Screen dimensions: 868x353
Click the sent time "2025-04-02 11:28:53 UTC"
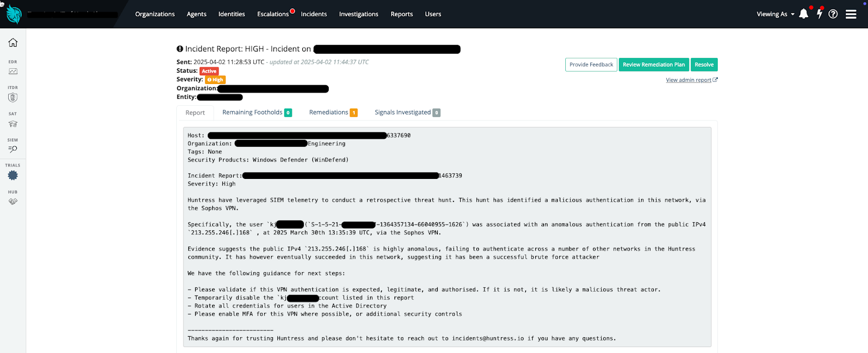(229, 62)
